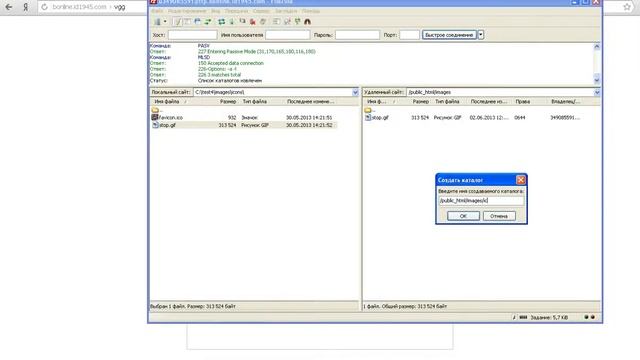Bookmark the page with the star icon
640x360 pixels.
point(627,7)
